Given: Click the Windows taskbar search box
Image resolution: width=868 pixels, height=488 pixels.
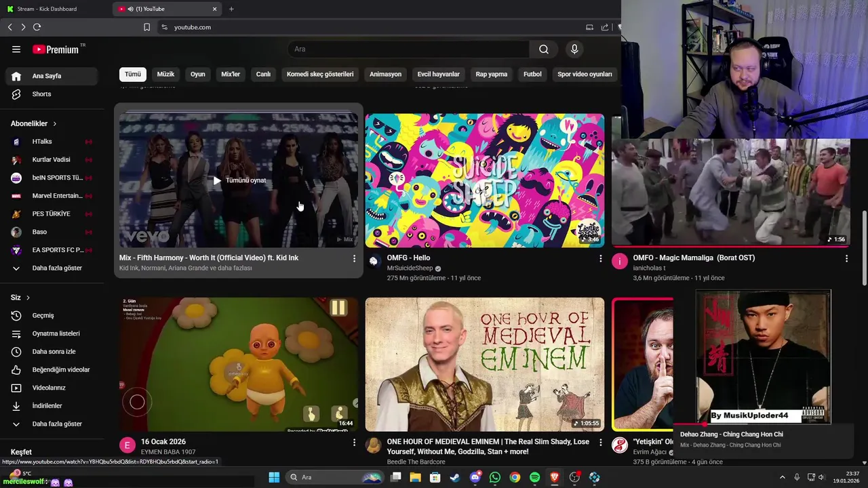Looking at the screenshot, I should click(x=335, y=477).
